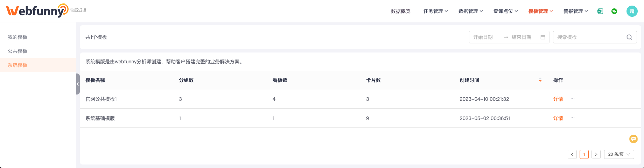The width and height of the screenshot is (644, 168).
Task: Open the calendar icon in date range
Action: pyautogui.click(x=543, y=37)
